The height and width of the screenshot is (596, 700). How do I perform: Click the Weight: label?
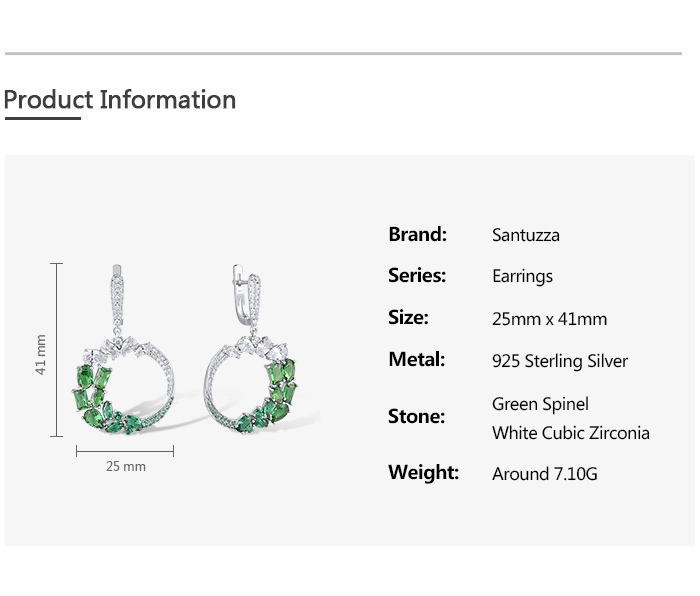pyautogui.click(x=423, y=473)
